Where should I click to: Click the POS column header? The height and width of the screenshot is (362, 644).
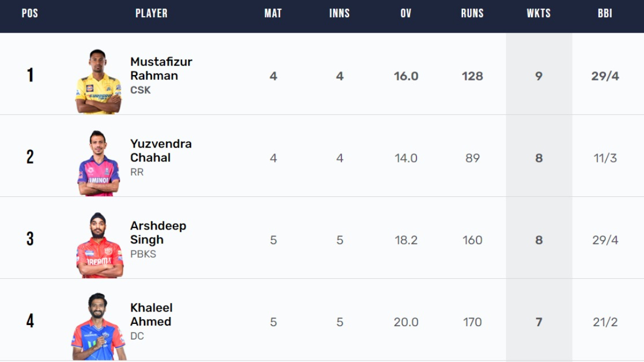pyautogui.click(x=30, y=13)
